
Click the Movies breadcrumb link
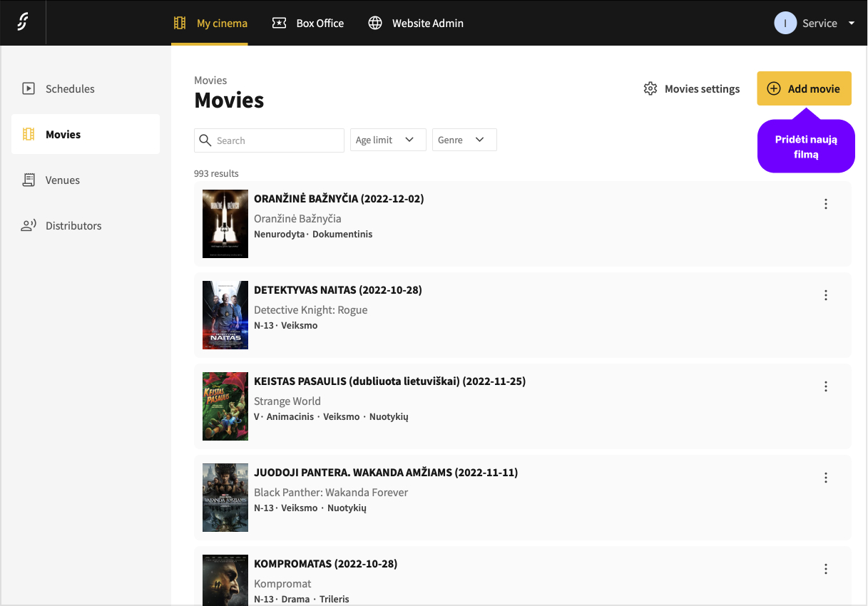(210, 81)
